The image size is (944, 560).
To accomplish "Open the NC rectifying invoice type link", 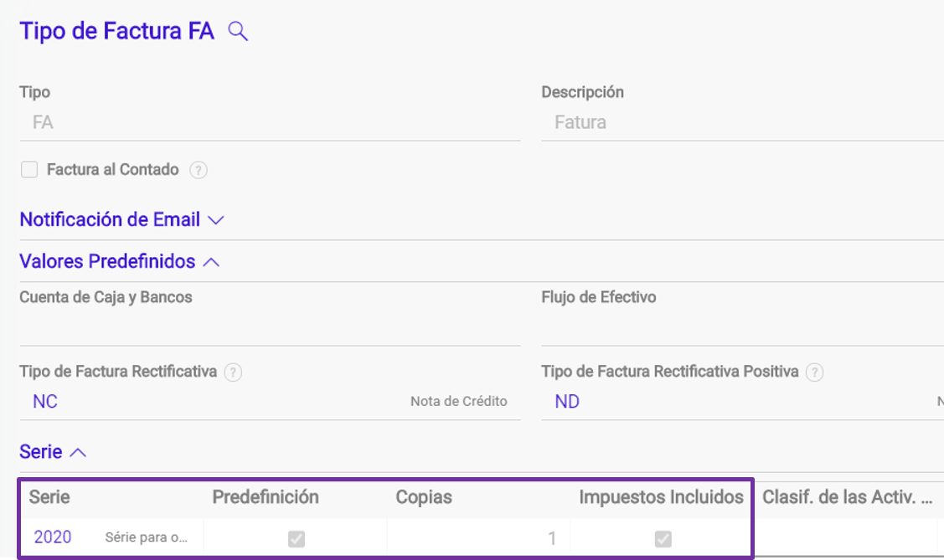I will coord(45,402).
